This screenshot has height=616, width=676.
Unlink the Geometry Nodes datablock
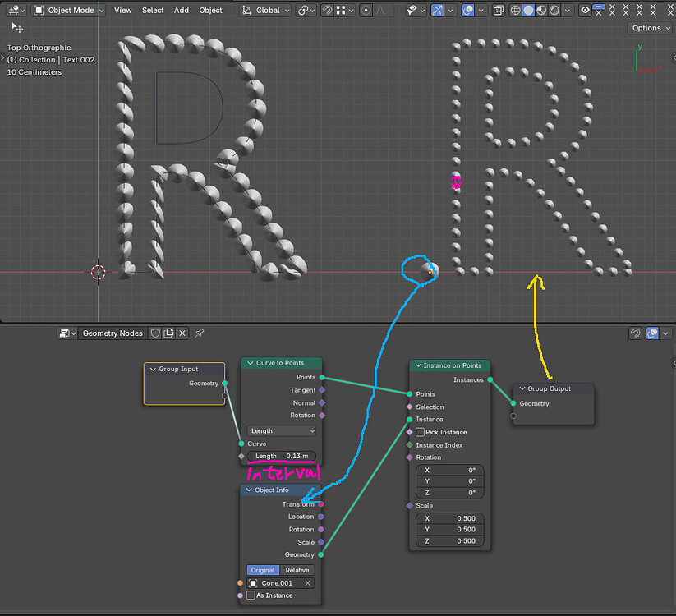(x=182, y=333)
